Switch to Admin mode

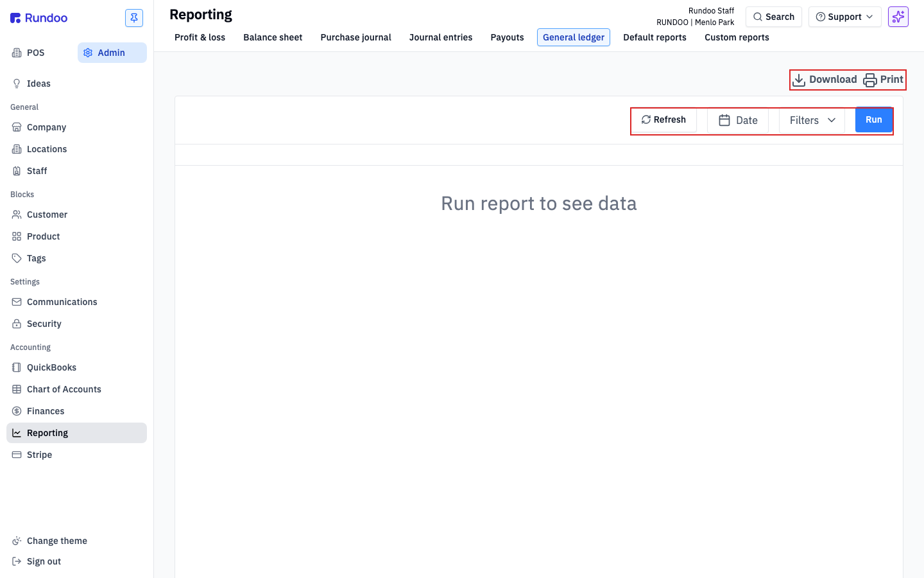pos(112,53)
